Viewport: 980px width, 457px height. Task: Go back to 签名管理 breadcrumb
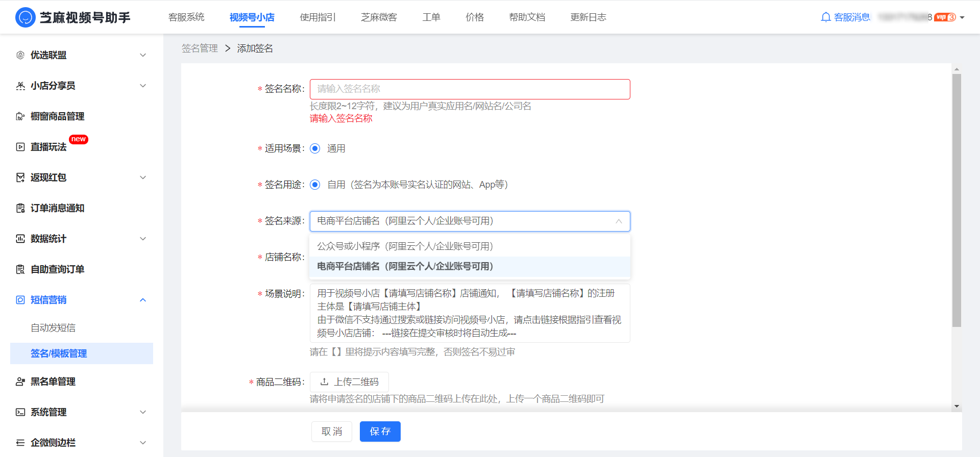click(x=200, y=48)
